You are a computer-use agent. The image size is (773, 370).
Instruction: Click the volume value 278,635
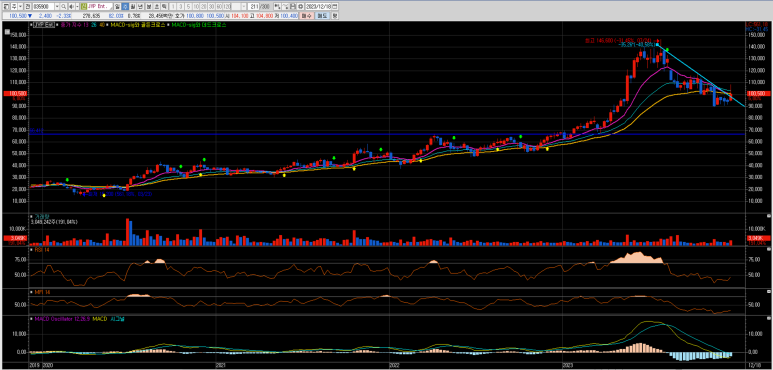(x=91, y=16)
